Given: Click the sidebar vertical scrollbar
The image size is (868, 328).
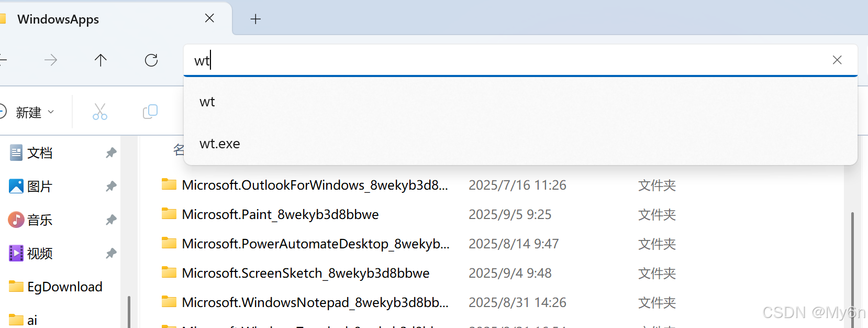Looking at the screenshot, I should (129, 312).
